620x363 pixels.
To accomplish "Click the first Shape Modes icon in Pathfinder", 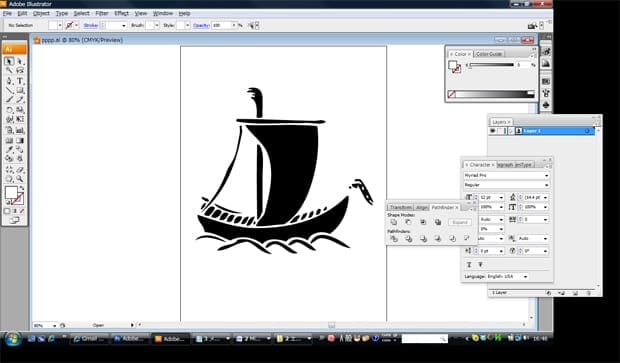I will pyautogui.click(x=394, y=222).
